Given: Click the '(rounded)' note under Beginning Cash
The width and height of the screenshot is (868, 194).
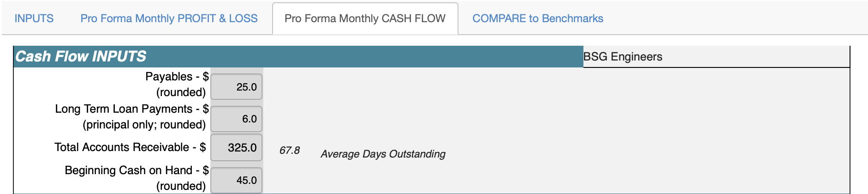Looking at the screenshot, I should (181, 186).
